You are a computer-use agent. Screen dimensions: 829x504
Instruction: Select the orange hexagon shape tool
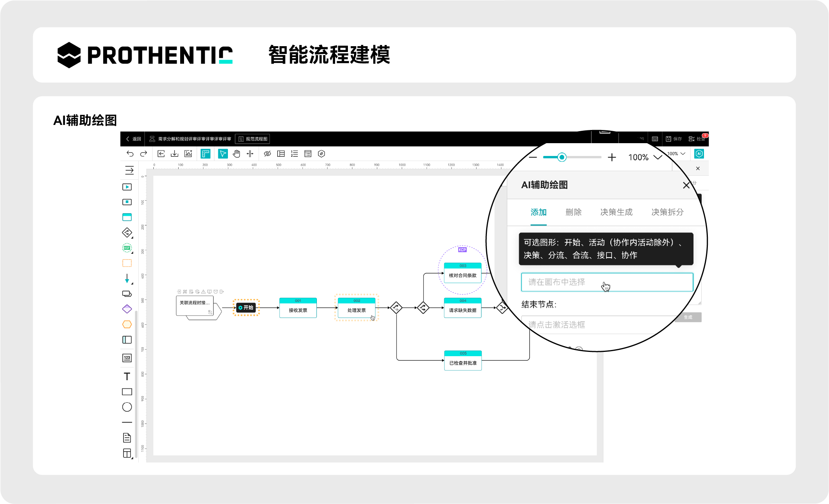click(x=127, y=324)
